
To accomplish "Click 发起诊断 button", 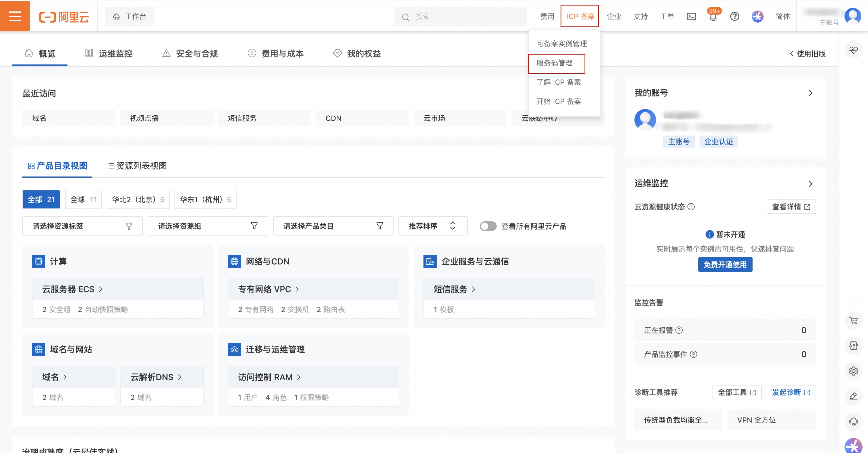I will tap(791, 392).
